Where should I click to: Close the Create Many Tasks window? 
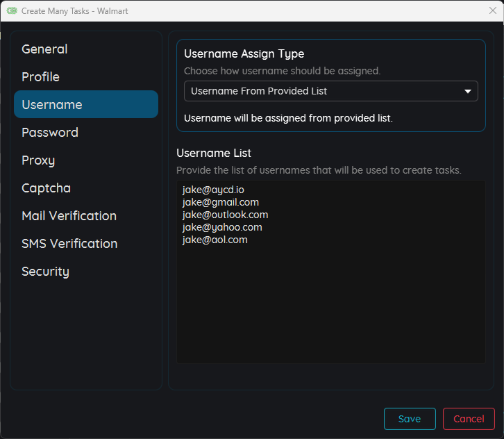492,11
